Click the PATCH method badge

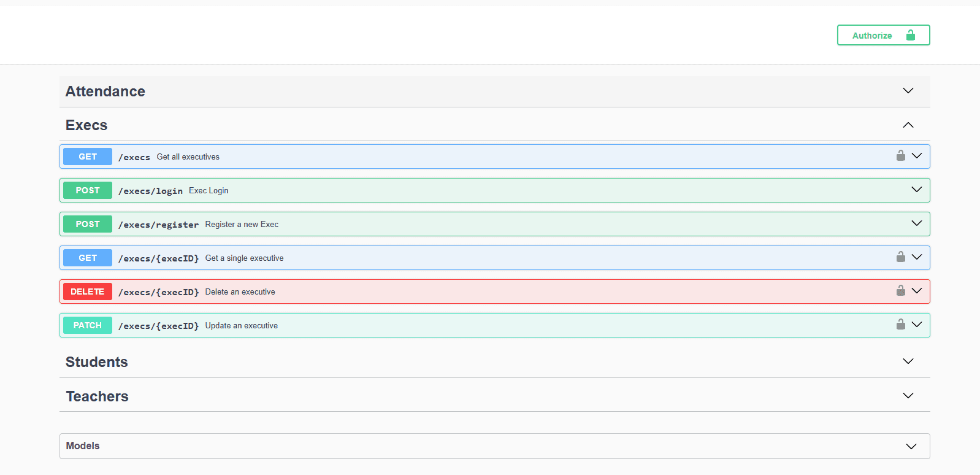[x=88, y=325]
